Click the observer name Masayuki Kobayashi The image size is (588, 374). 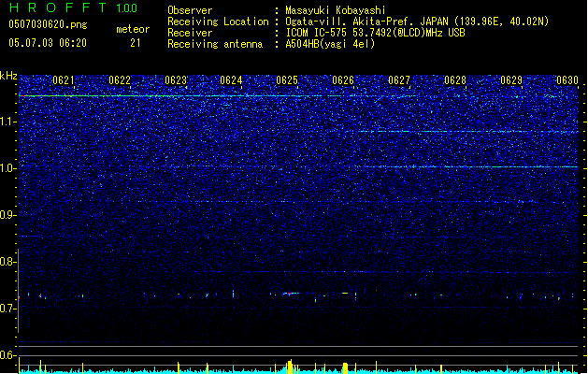click(336, 10)
